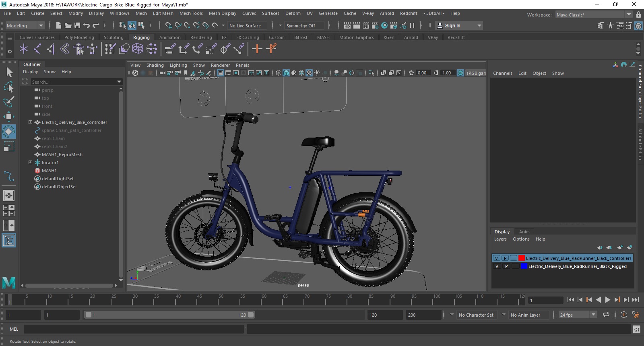The width and height of the screenshot is (644, 346).
Task: Open the Mesh Tools menu
Action: point(191,13)
